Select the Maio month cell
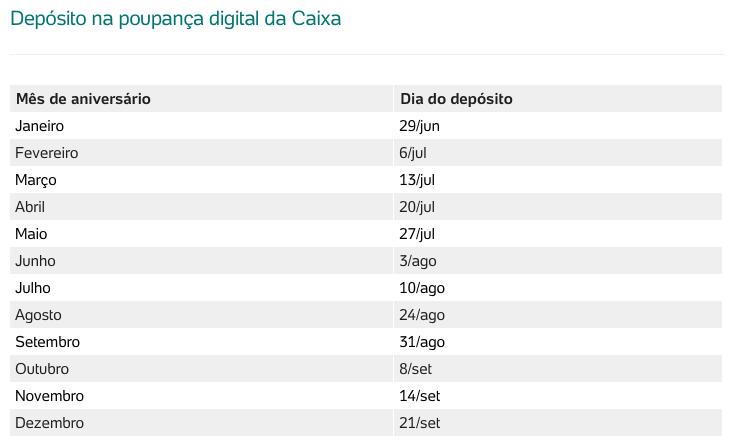 [201, 234]
